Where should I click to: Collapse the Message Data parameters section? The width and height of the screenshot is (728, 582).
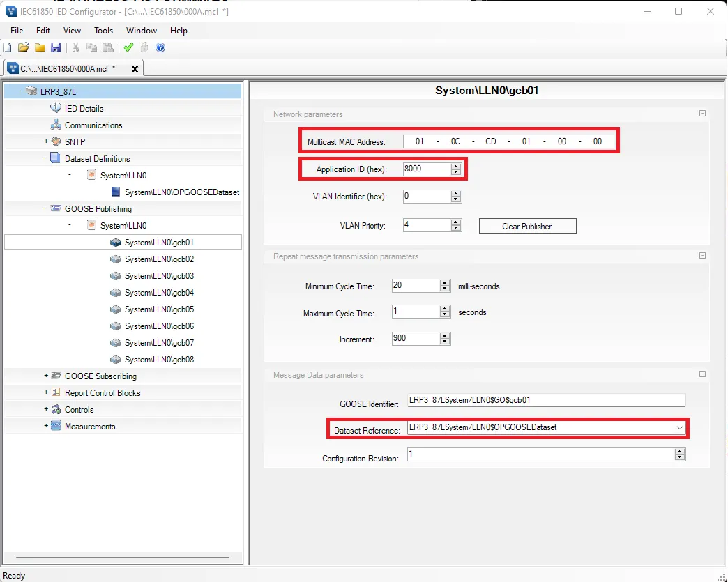coord(702,374)
